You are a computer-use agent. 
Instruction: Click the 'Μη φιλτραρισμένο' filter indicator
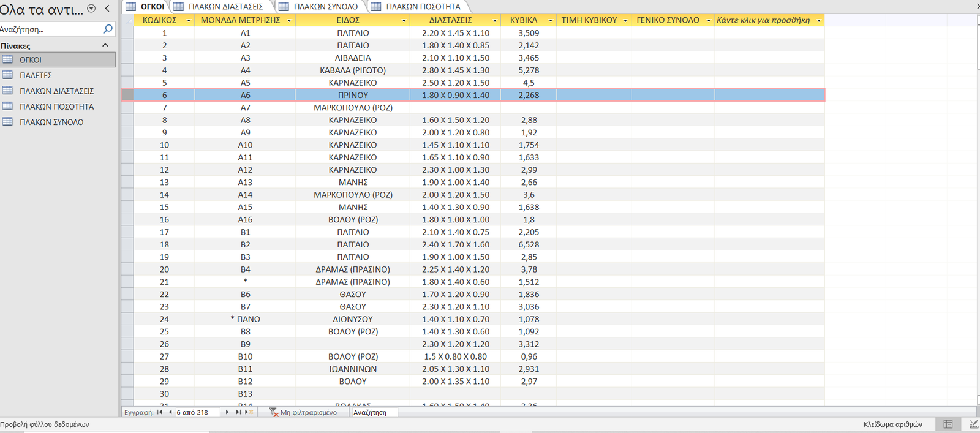(304, 412)
